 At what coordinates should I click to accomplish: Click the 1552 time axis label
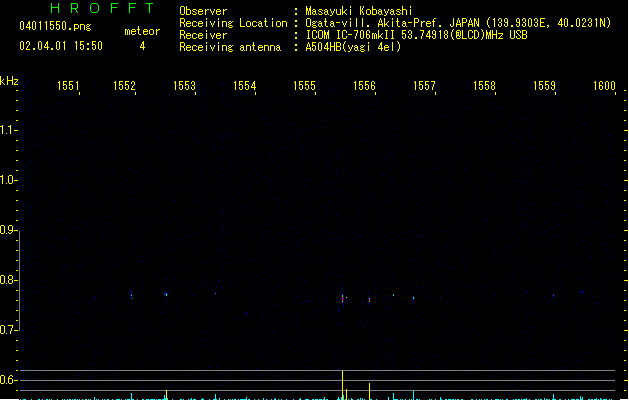(124, 86)
